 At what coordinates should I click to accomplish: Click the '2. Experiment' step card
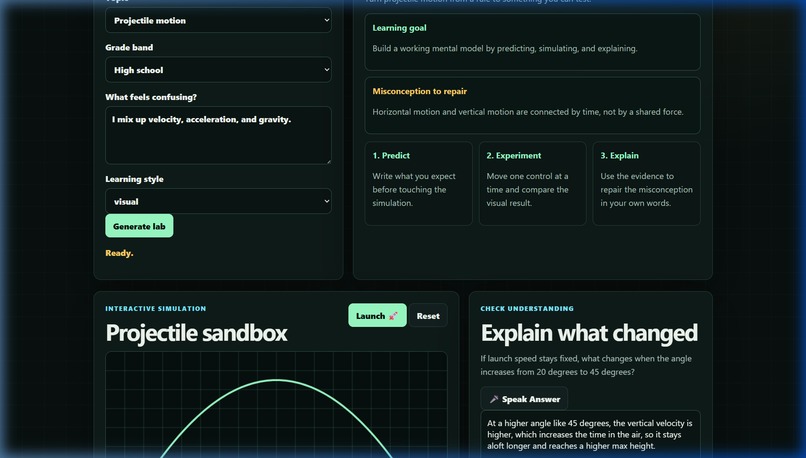point(533,183)
